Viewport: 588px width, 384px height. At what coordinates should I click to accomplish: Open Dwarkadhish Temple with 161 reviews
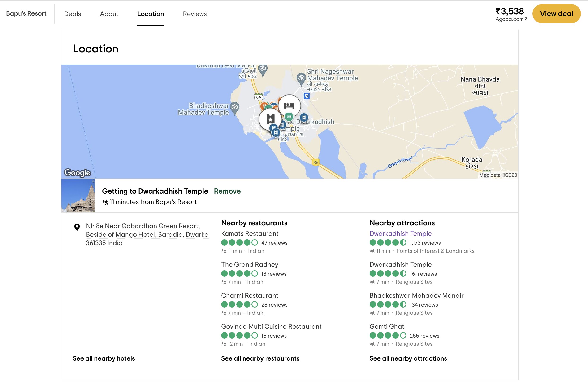(401, 264)
